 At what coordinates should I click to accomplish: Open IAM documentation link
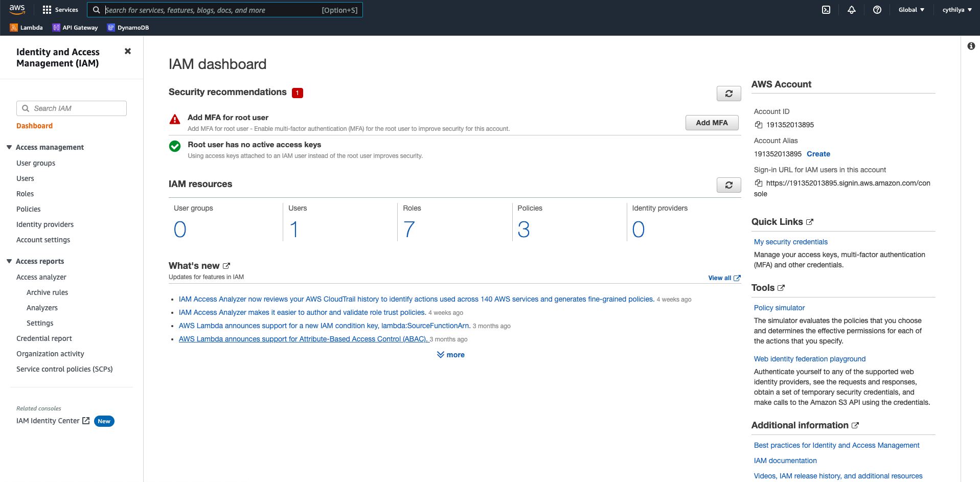tap(785, 461)
